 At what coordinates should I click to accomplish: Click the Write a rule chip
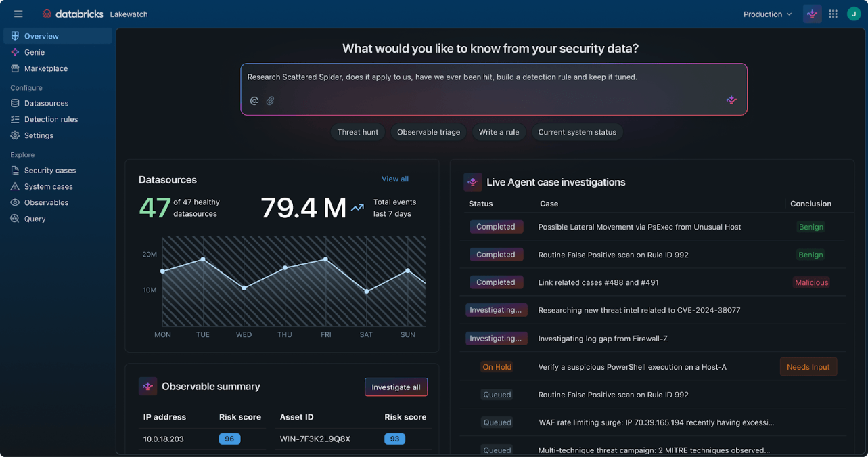499,132
